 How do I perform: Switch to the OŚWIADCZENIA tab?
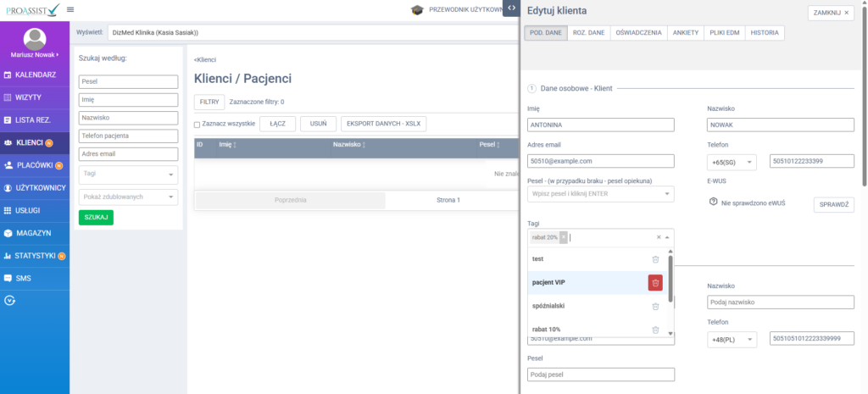pyautogui.click(x=637, y=33)
